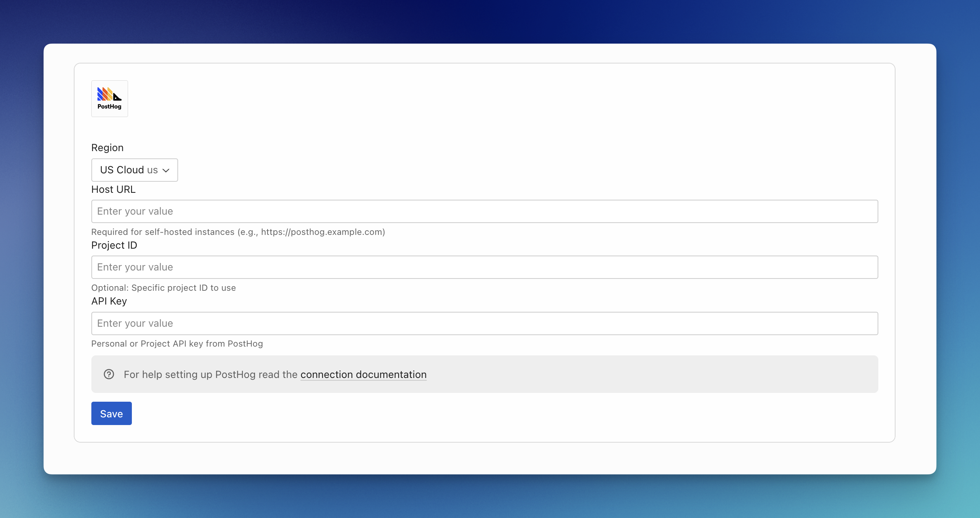The height and width of the screenshot is (518, 980).
Task: Click the 'us' region code in selector
Action: 153,170
